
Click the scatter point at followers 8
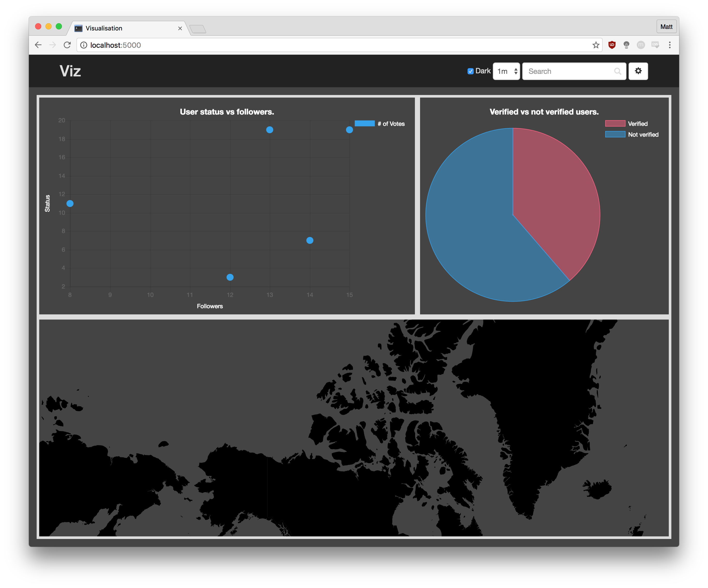tap(70, 203)
